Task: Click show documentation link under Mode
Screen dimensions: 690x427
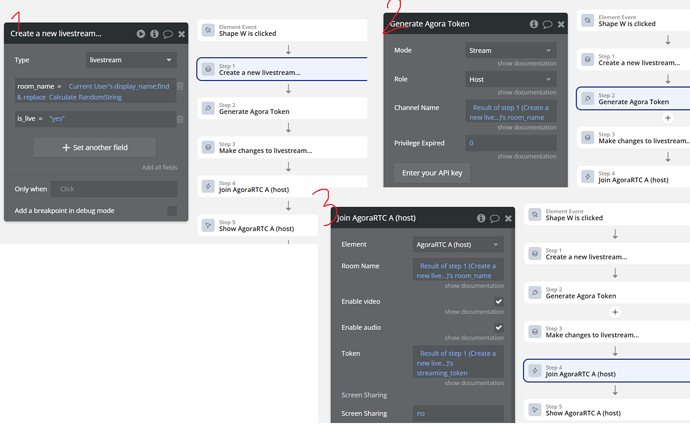Action: coord(527,63)
